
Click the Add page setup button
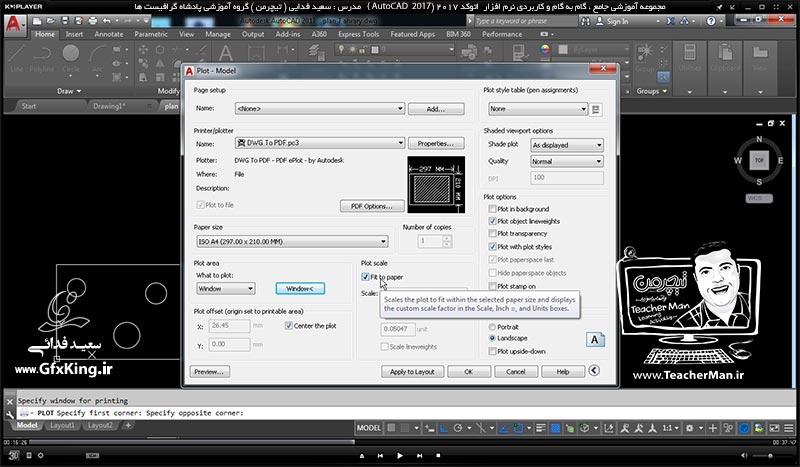pyautogui.click(x=436, y=109)
